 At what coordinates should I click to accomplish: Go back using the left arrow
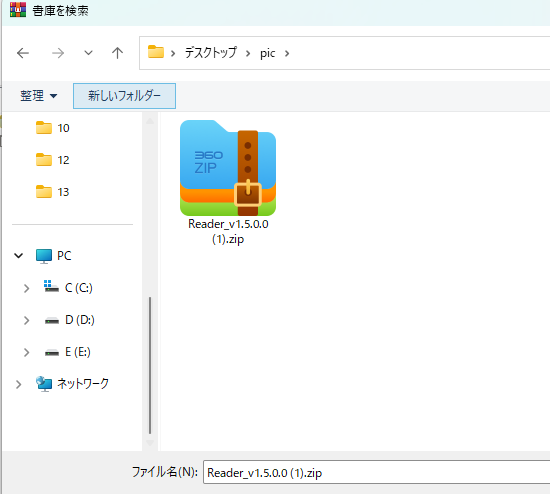pos(23,53)
